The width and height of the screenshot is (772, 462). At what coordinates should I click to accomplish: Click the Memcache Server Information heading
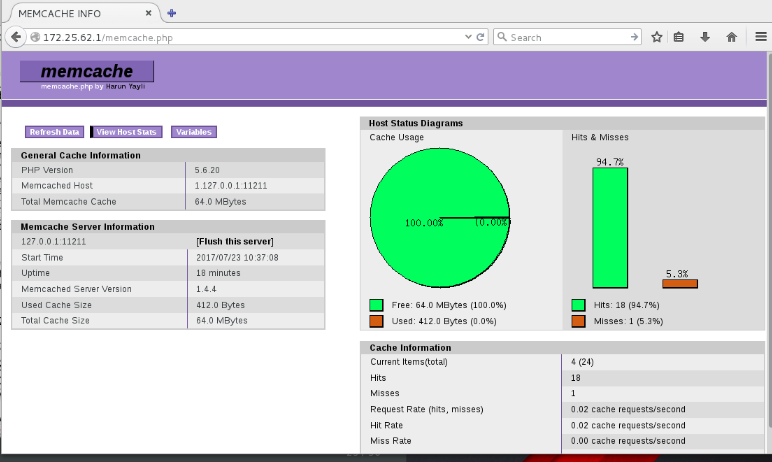click(x=88, y=227)
